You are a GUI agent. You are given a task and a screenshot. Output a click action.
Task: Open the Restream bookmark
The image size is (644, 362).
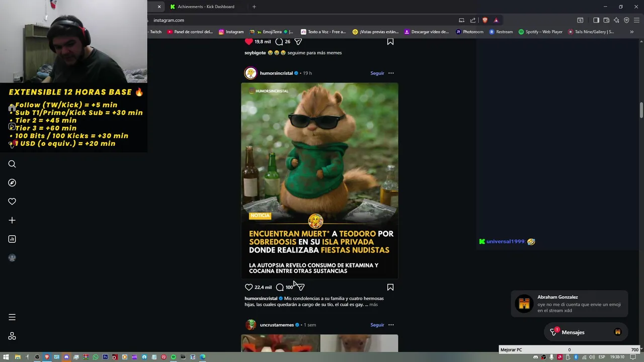click(x=501, y=32)
